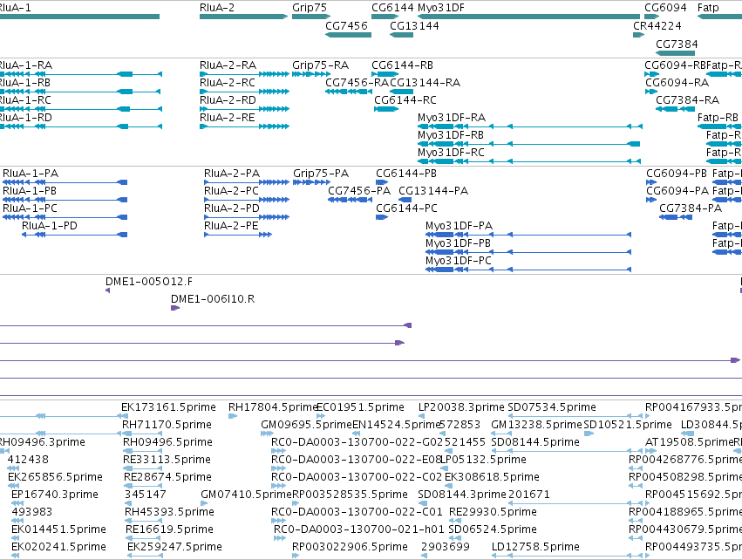Select EST EK308618.5prime
Viewport: 742px width, 560px height.
492,477
